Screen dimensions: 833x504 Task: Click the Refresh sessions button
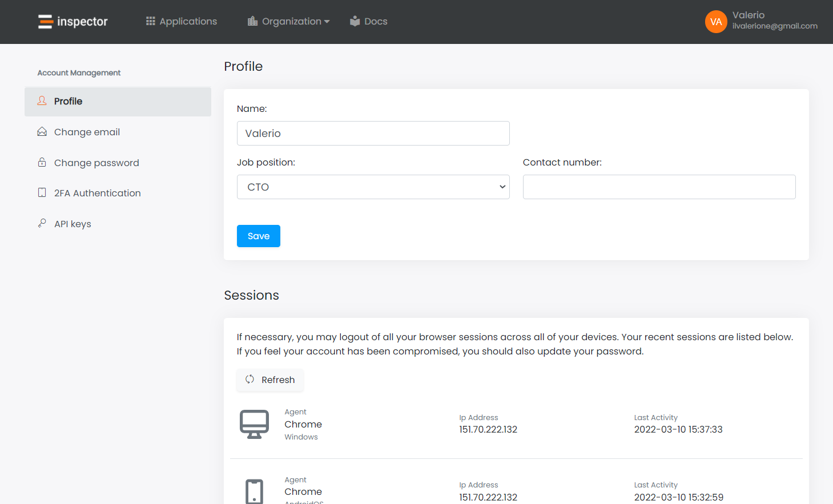tap(270, 380)
